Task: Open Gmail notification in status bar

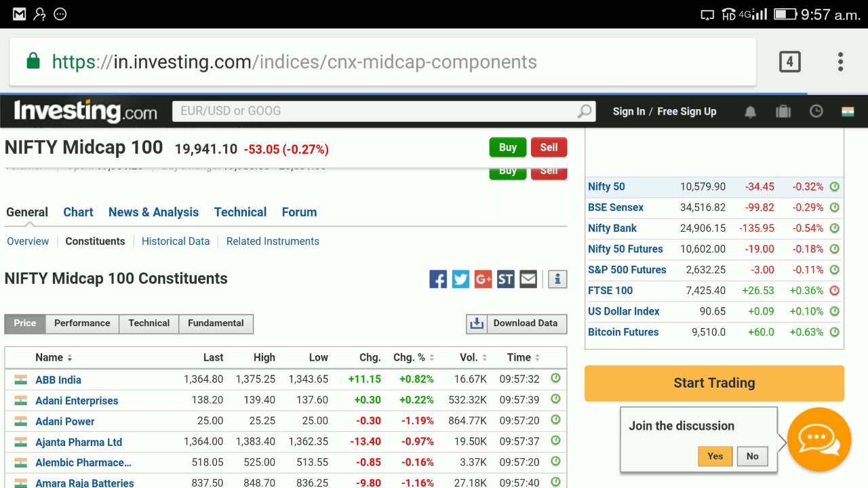Action: tap(19, 14)
